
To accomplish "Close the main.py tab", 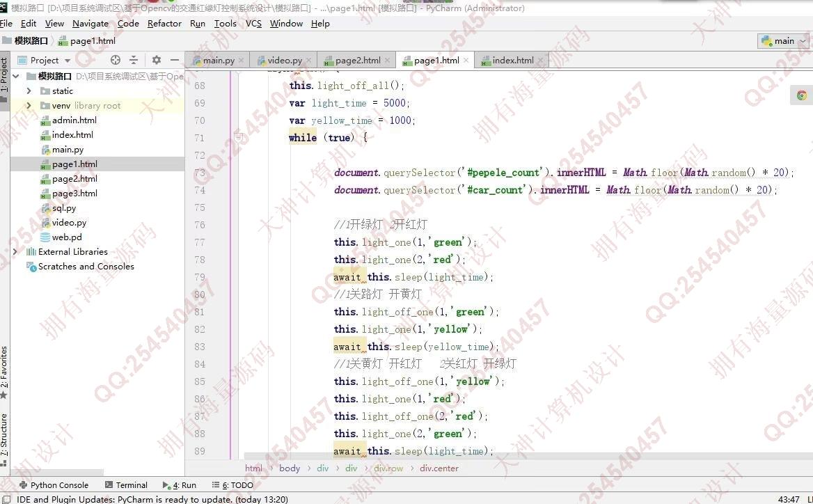I will click(x=241, y=61).
